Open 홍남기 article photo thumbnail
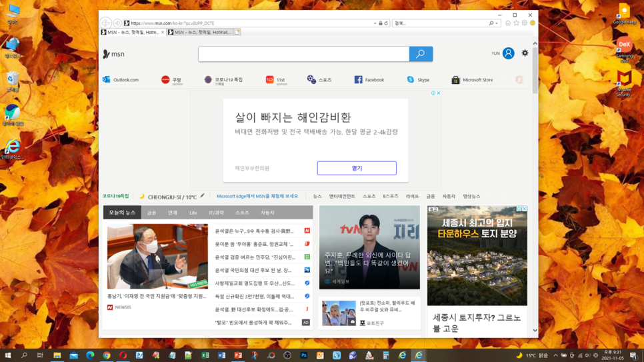 tap(158, 256)
